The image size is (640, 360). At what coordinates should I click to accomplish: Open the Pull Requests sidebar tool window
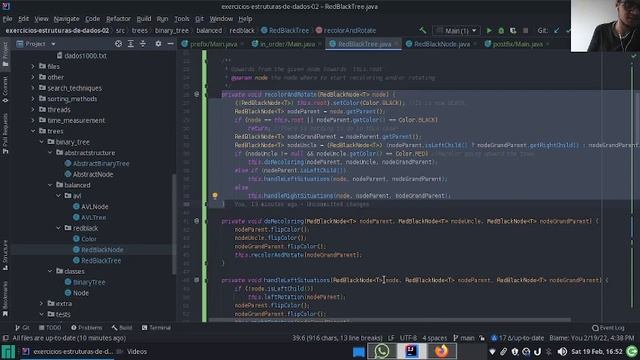click(x=5, y=134)
